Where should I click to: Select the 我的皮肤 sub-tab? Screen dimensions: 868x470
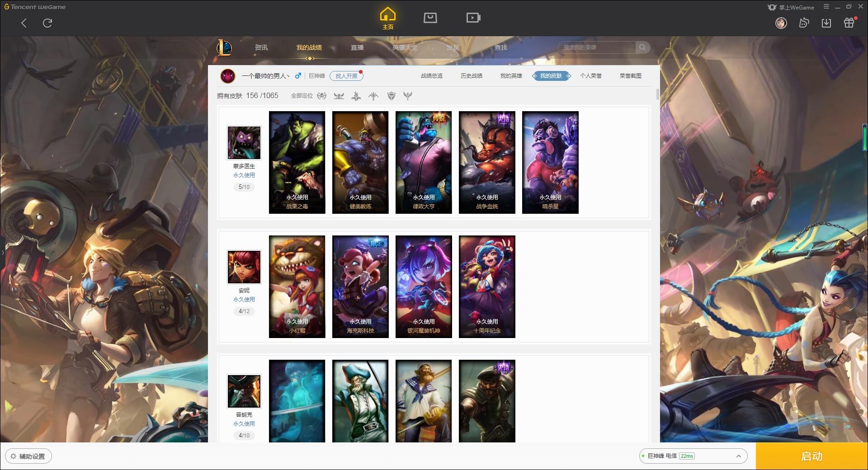point(551,76)
